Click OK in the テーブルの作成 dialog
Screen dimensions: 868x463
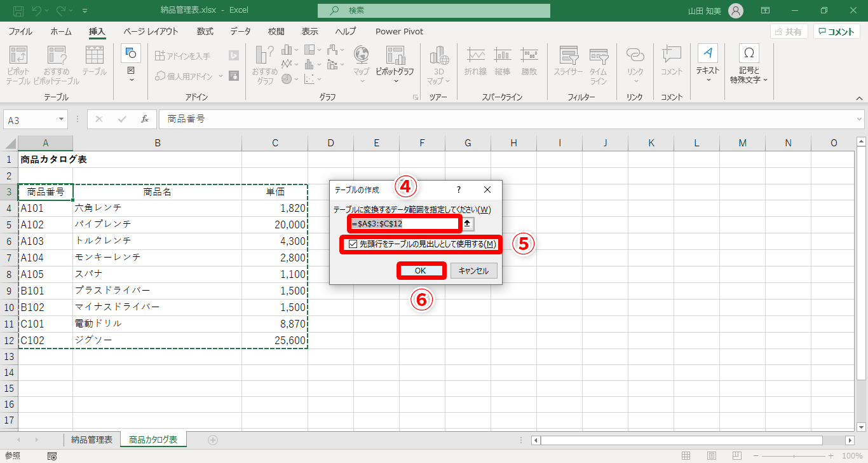pos(420,271)
